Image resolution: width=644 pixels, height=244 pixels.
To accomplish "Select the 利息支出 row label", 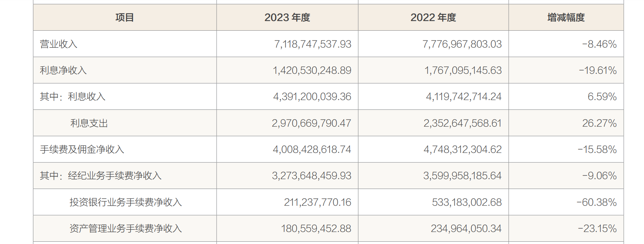I will tap(89, 123).
